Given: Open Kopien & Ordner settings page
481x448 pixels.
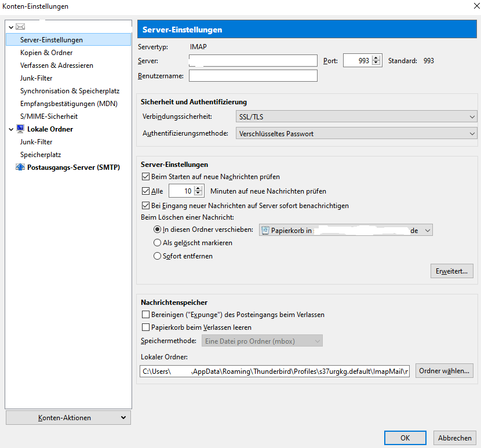Looking at the screenshot, I should pyautogui.click(x=46, y=53).
